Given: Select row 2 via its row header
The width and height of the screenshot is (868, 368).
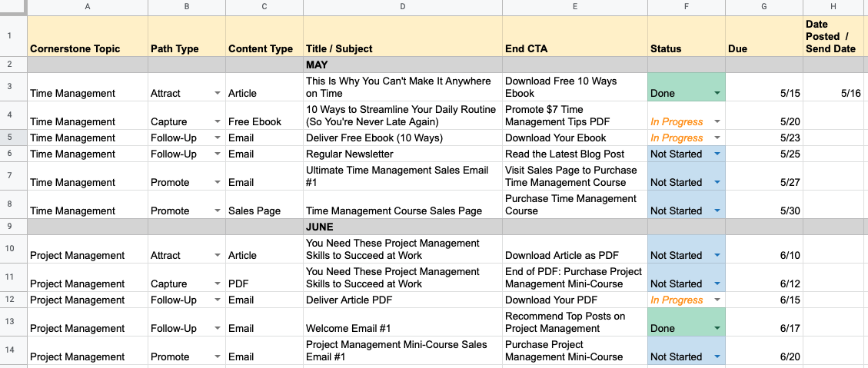Looking at the screenshot, I should point(13,65).
